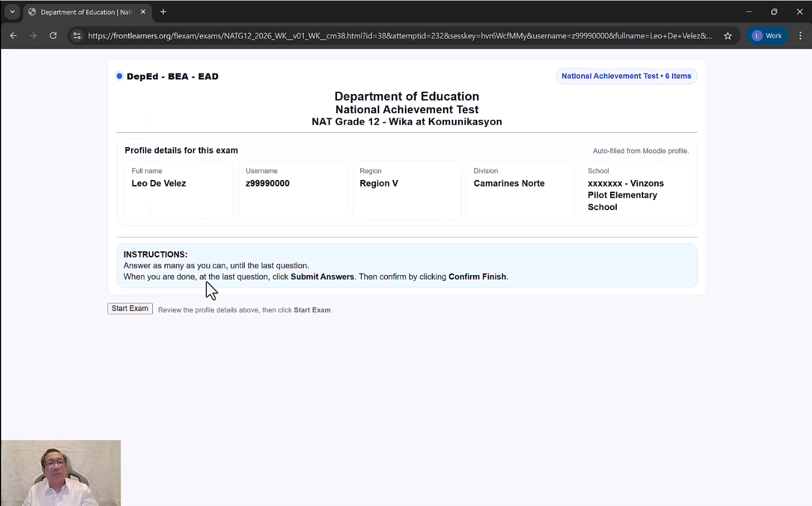Click the Region V profile card
Image resolution: width=812 pixels, height=506 pixels.
(407, 189)
